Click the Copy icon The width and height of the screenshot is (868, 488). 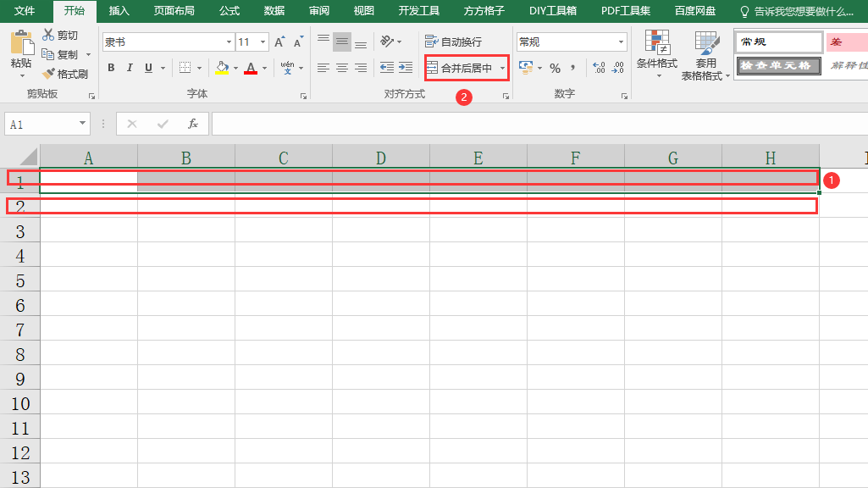point(48,54)
